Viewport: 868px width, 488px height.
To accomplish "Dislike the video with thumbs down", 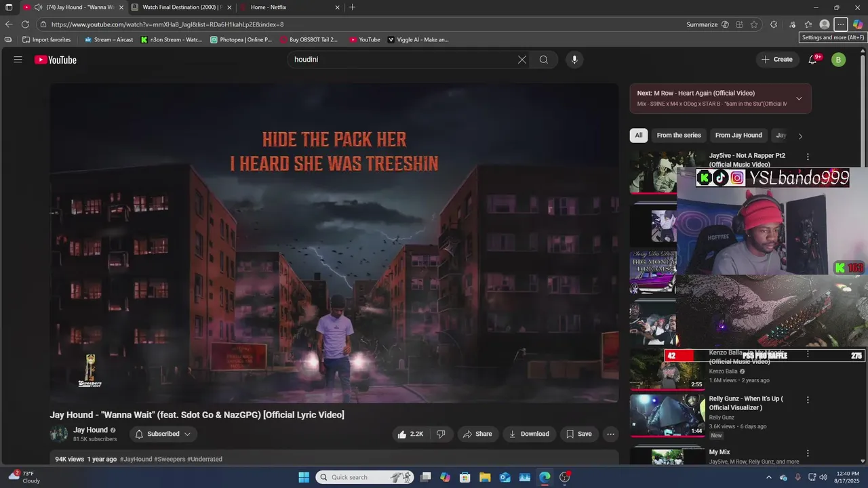I will (441, 434).
